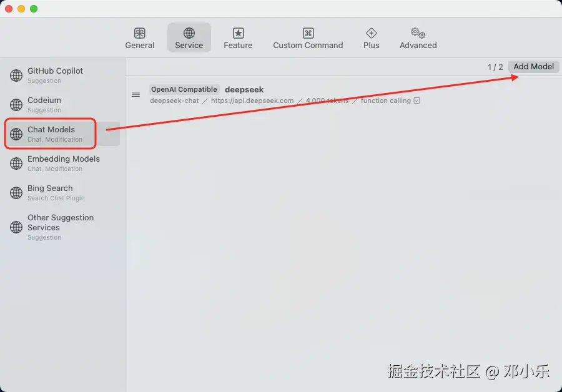This screenshot has height=392, width=562.
Task: Select Embedding Models in the sidebar
Action: point(62,163)
